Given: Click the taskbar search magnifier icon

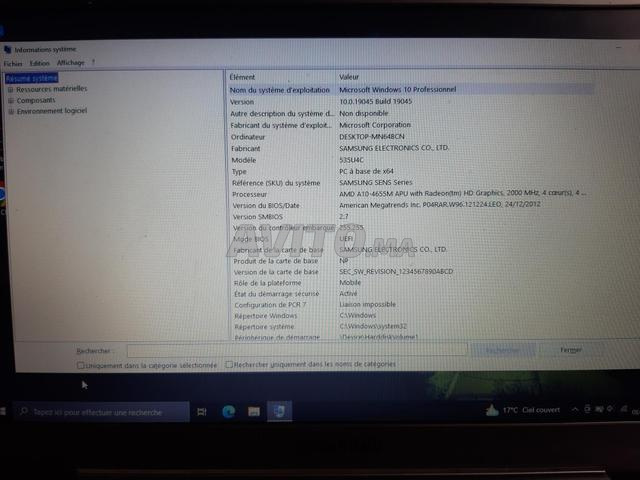Looking at the screenshot, I should (x=24, y=412).
